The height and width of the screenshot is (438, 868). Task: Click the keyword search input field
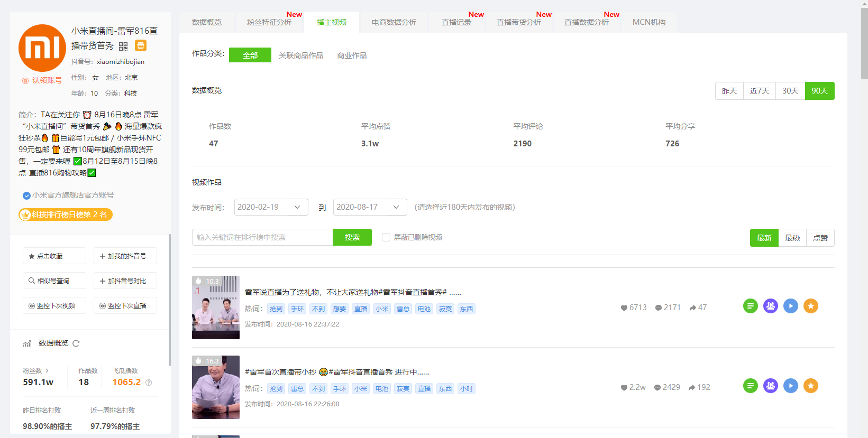click(262, 237)
